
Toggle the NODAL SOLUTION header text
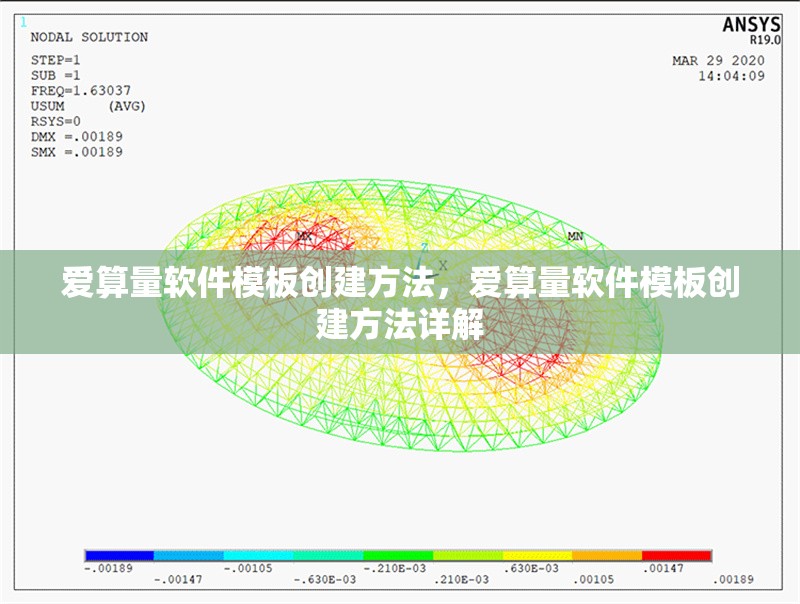(x=90, y=36)
